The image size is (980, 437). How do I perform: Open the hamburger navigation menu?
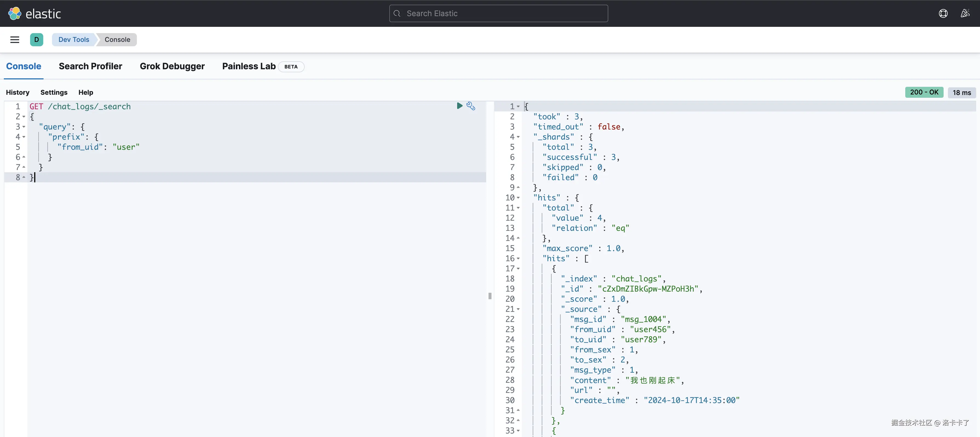[15, 40]
